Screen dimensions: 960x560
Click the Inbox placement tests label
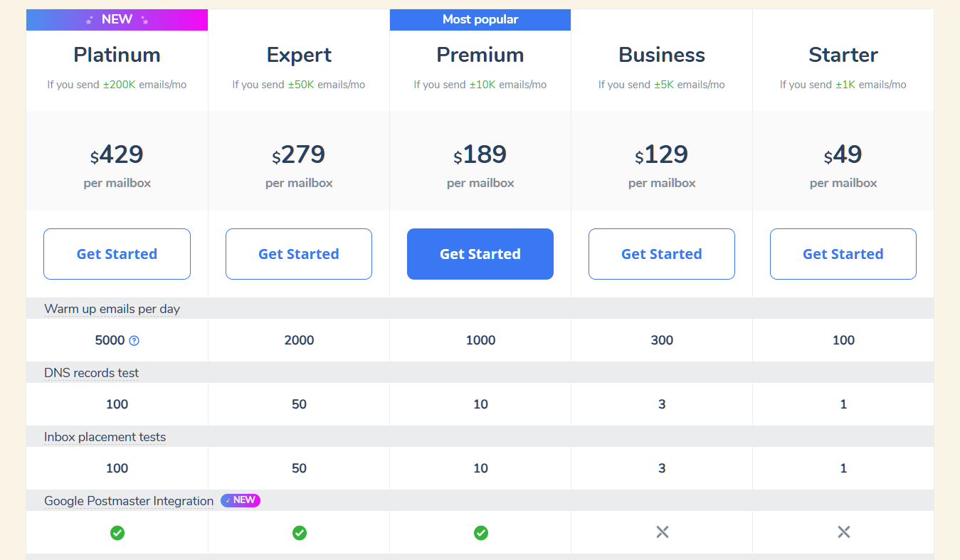[x=105, y=437]
